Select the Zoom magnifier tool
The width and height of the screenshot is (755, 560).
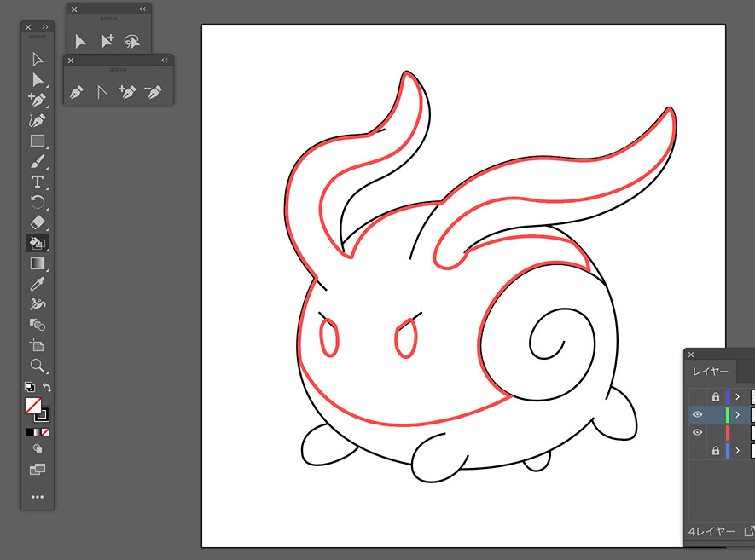pyautogui.click(x=38, y=366)
